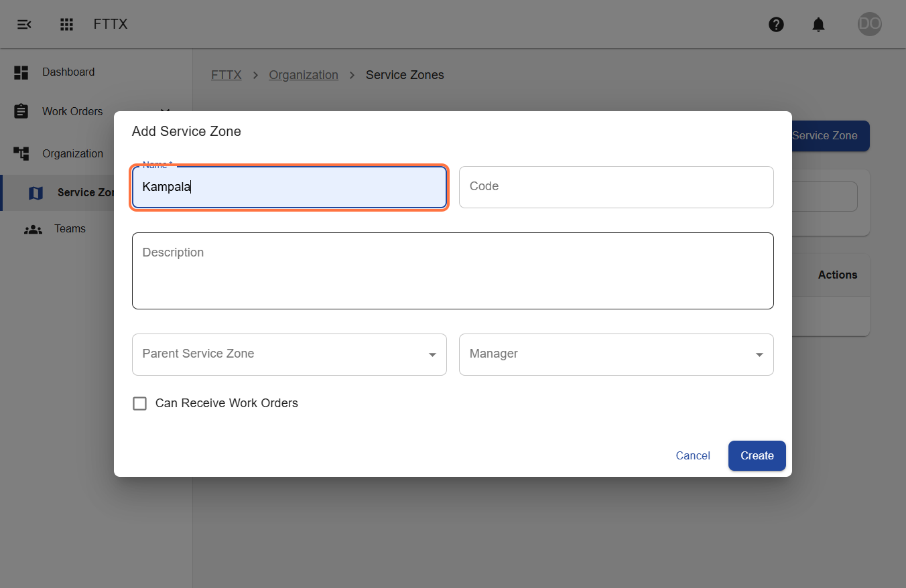Follow the Organization breadcrumb link
906x588 pixels.
click(x=304, y=75)
